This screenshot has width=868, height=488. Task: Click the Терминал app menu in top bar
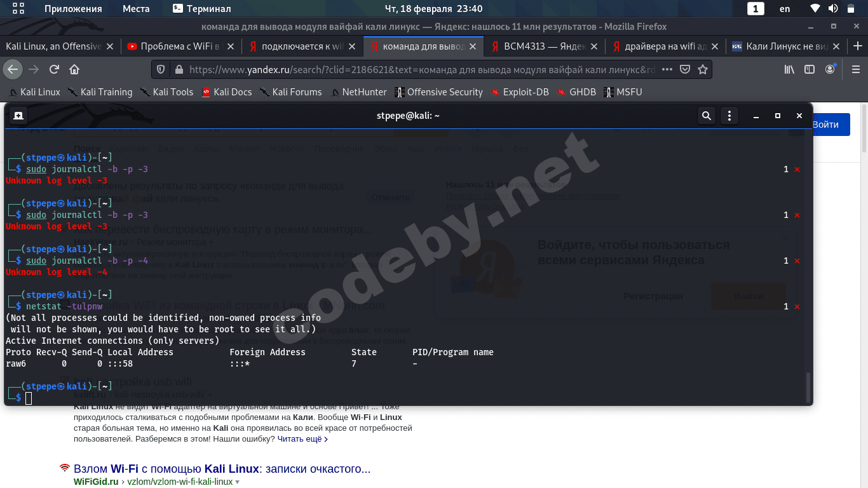[x=202, y=8]
